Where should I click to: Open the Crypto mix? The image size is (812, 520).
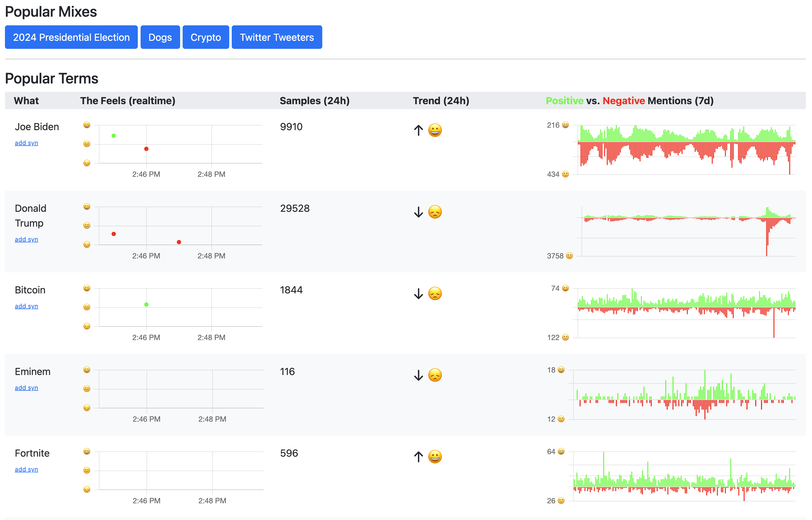[x=205, y=37]
